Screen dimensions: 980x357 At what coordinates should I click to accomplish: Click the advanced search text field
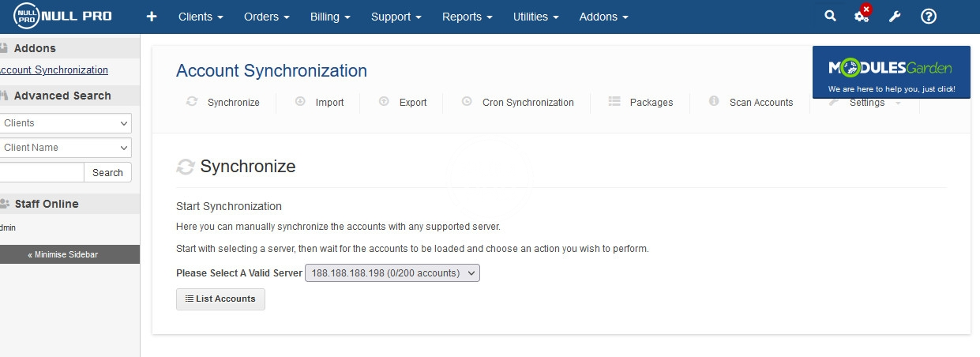[39, 172]
